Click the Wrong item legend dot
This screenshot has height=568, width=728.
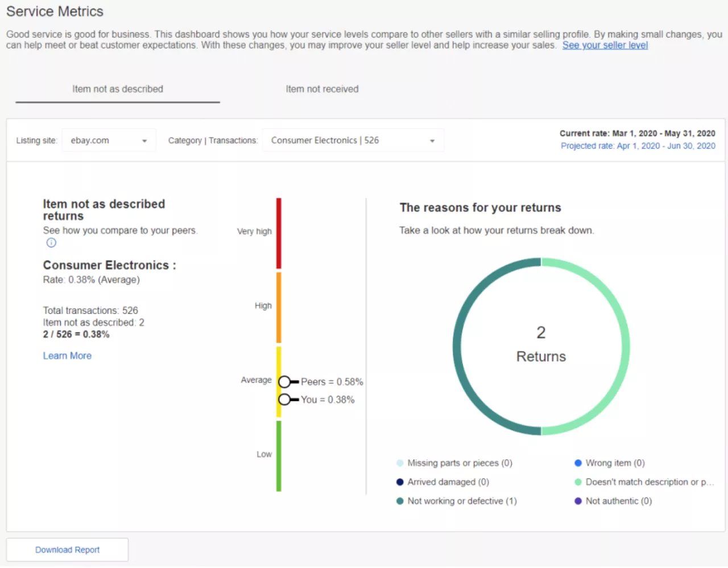click(x=578, y=463)
